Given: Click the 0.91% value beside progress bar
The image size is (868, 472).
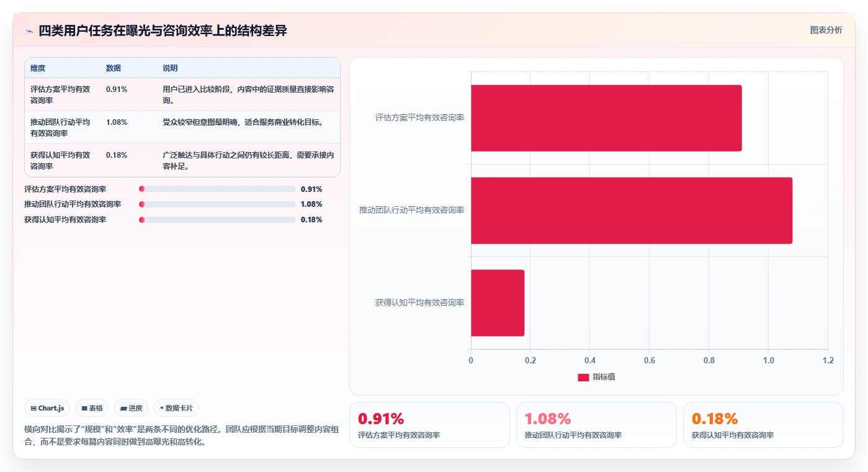Looking at the screenshot, I should click(x=311, y=189).
